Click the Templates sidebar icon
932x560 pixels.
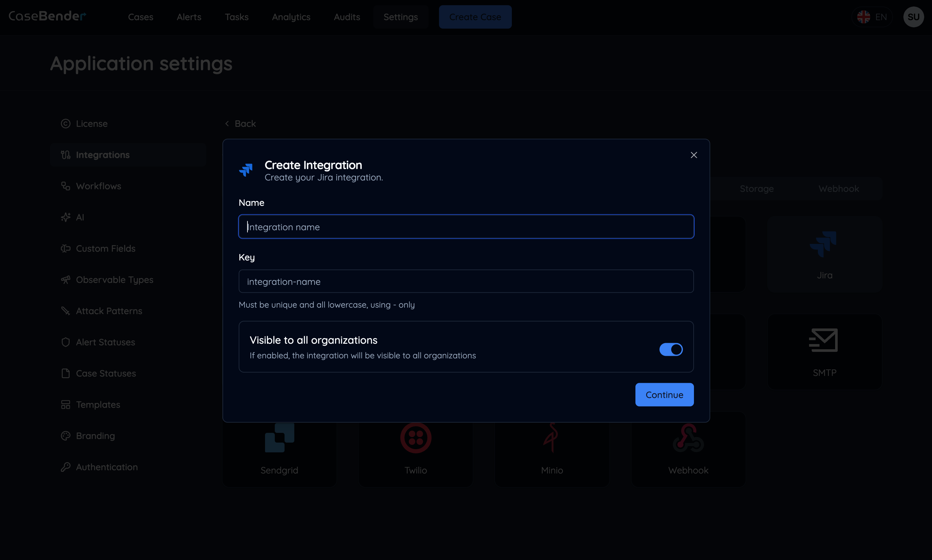[66, 404]
